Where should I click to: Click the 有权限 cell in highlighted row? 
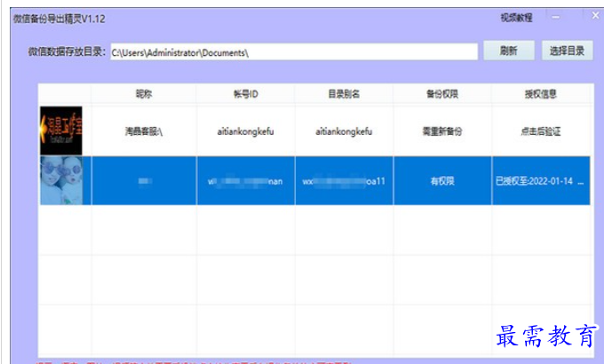coord(442,180)
